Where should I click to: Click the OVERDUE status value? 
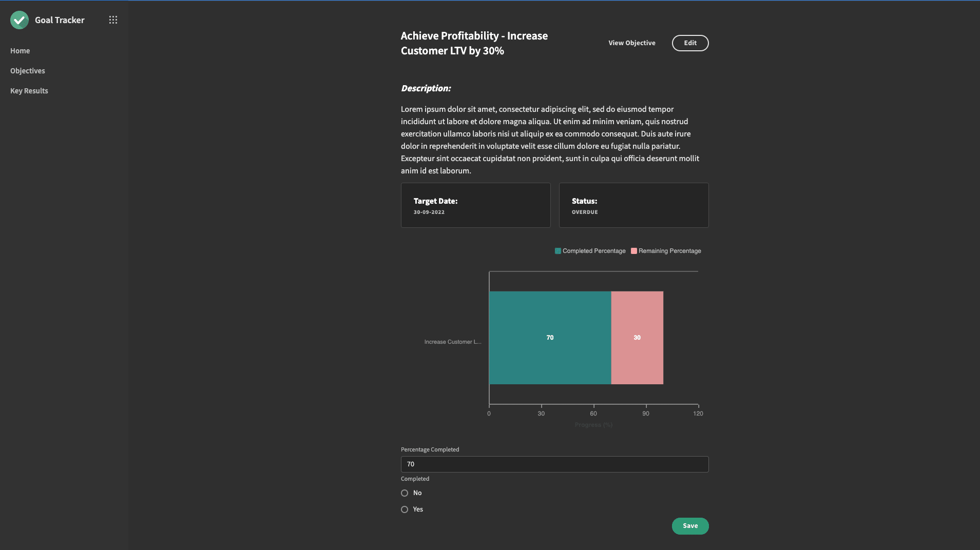585,212
